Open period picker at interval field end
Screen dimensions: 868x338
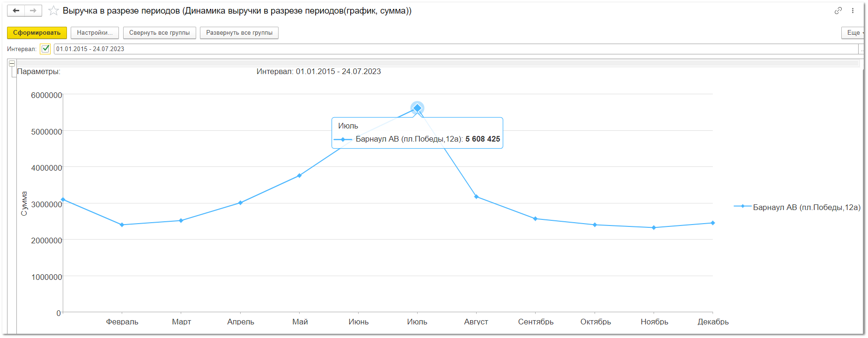[861, 49]
